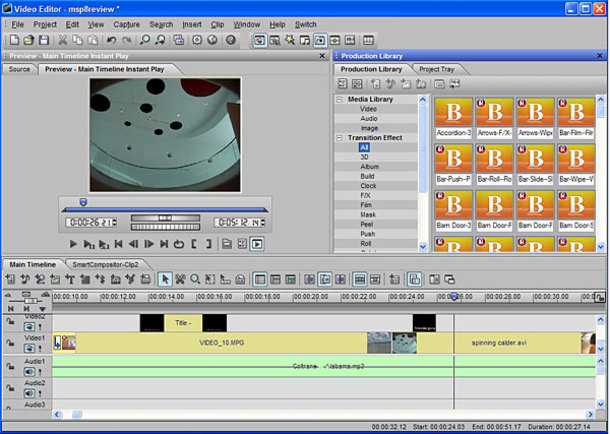
Task: Click the Insert title T icon
Action: tap(70, 279)
